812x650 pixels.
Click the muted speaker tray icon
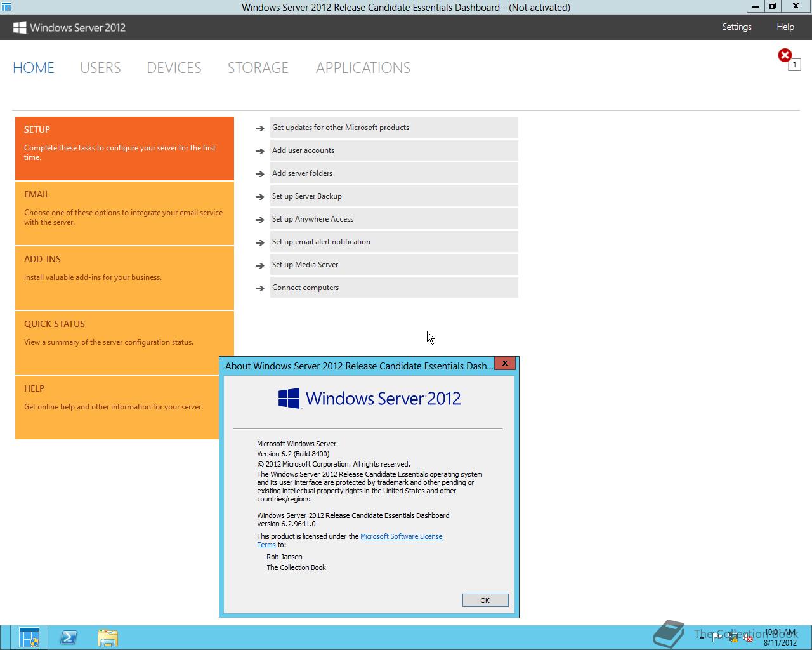pyautogui.click(x=749, y=637)
